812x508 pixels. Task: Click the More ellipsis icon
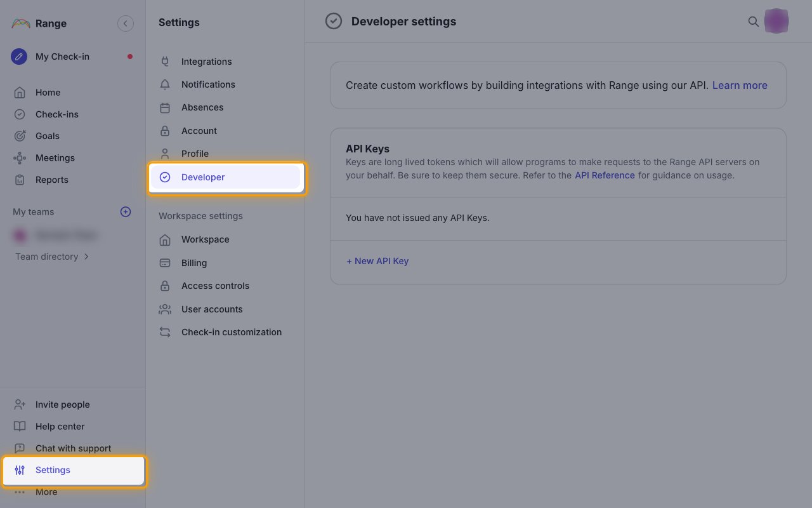coord(20,492)
